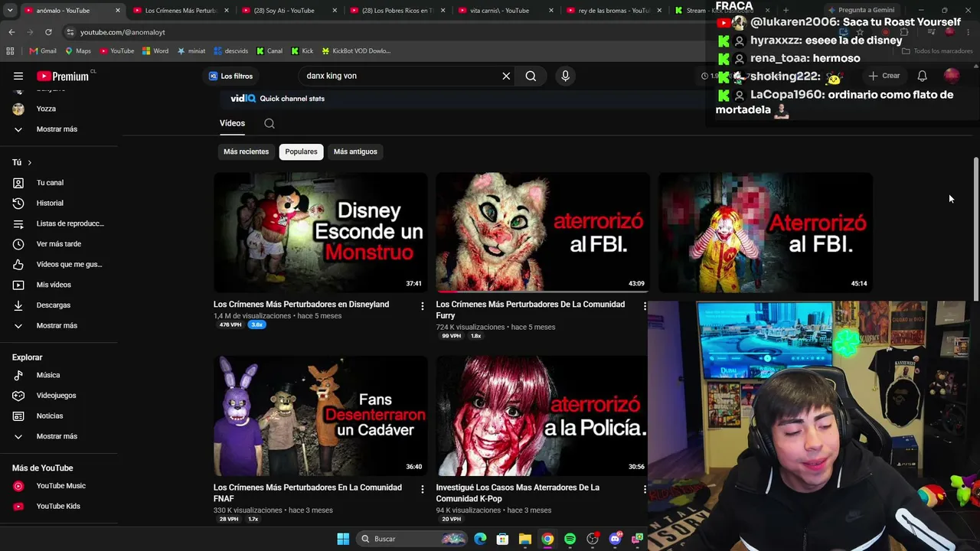Image resolution: width=980 pixels, height=551 pixels.
Task: Expand Mostrar más under Yozza subscription
Action: click(x=57, y=129)
